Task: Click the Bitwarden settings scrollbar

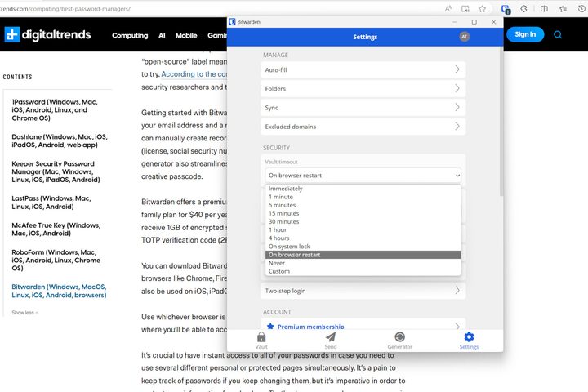Action: point(501,122)
